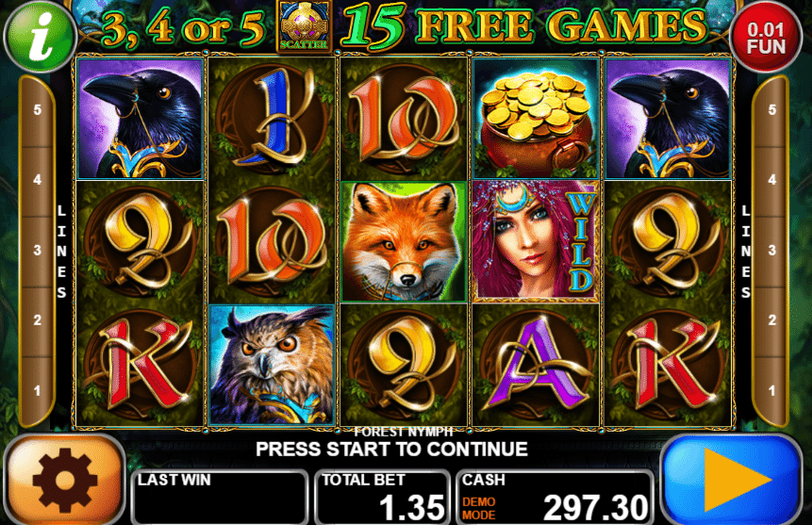Click the raven symbol on the first reel
This screenshot has width=812, height=525.
(x=140, y=119)
